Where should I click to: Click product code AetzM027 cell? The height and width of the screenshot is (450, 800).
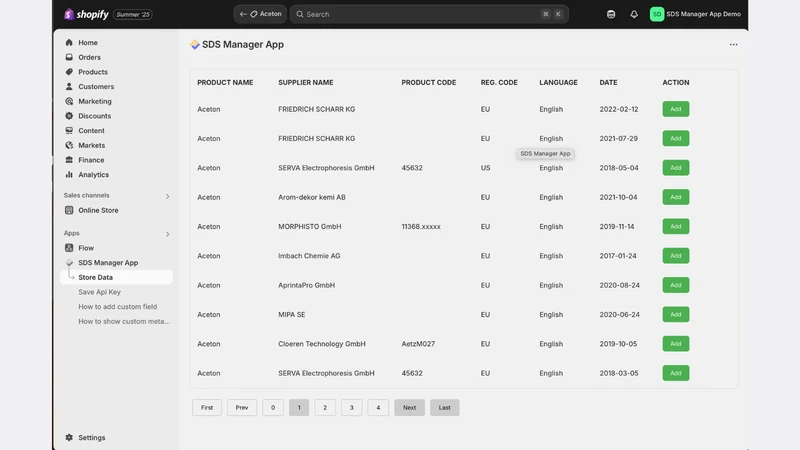(x=418, y=344)
